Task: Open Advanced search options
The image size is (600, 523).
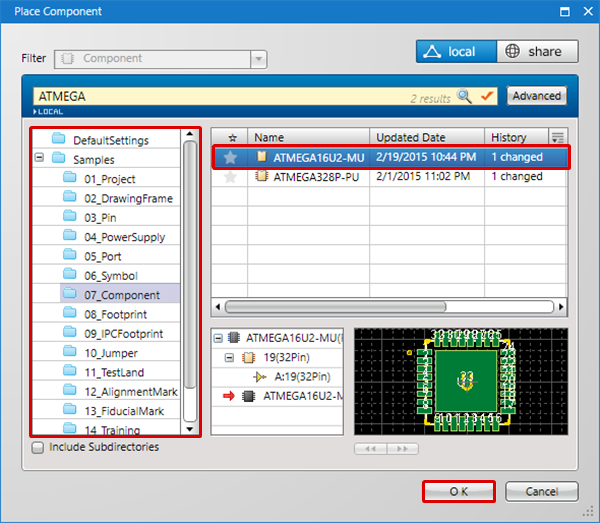Action: (536, 96)
